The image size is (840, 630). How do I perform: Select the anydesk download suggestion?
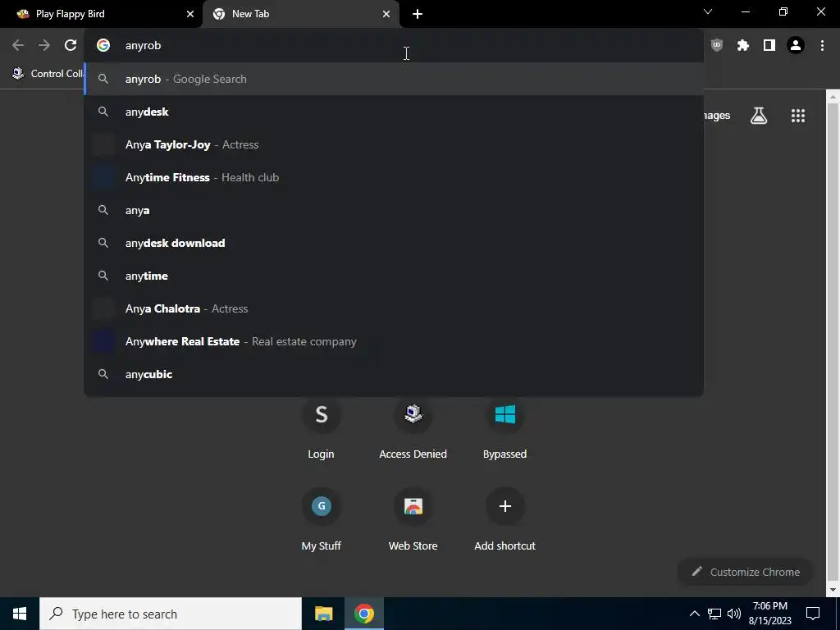tap(394, 243)
